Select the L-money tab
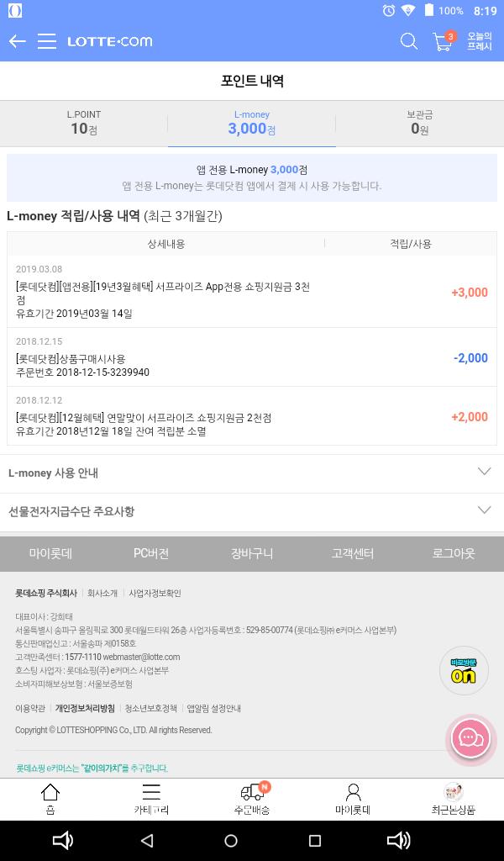Screen dimensions: 504x861 tap(252, 123)
